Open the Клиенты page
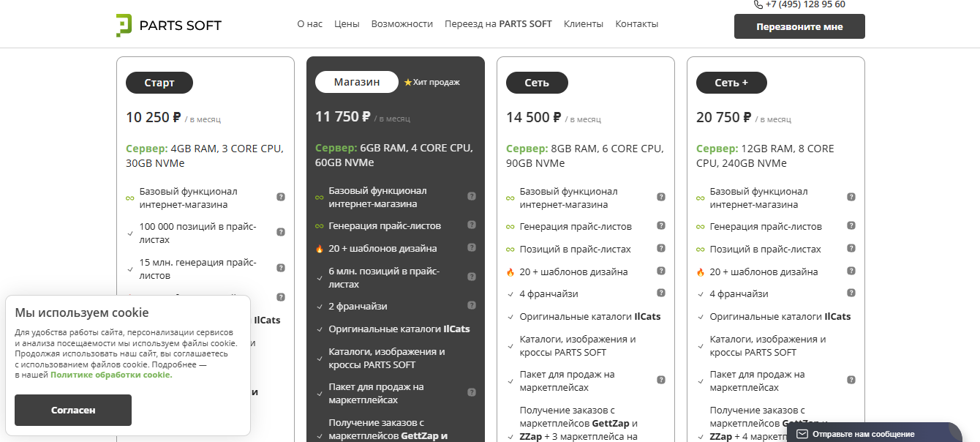 pos(584,24)
